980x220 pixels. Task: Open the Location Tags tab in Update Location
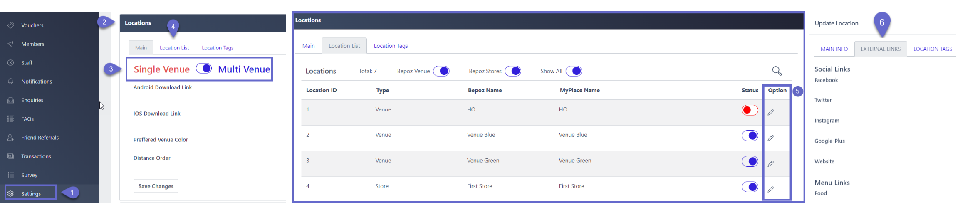933,49
